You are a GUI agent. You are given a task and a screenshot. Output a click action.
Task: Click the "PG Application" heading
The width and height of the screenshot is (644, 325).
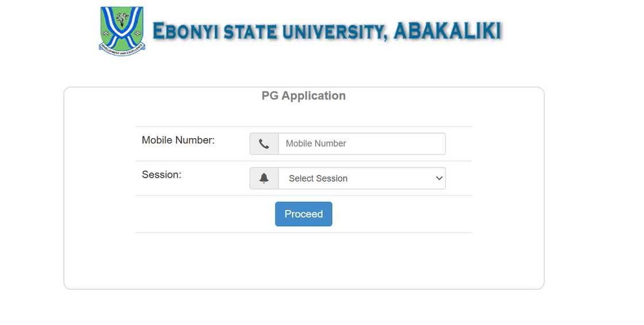[x=304, y=96]
